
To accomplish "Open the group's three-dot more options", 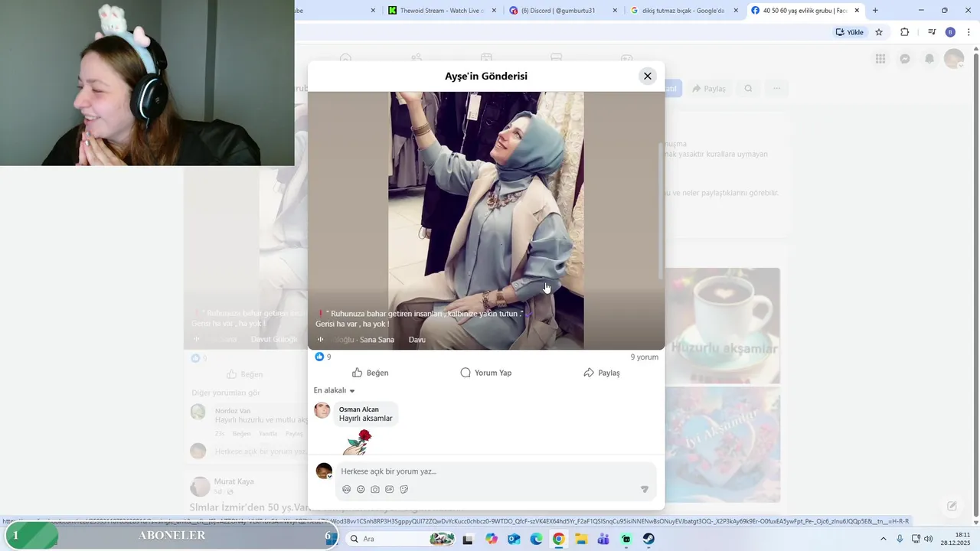I will (x=776, y=89).
